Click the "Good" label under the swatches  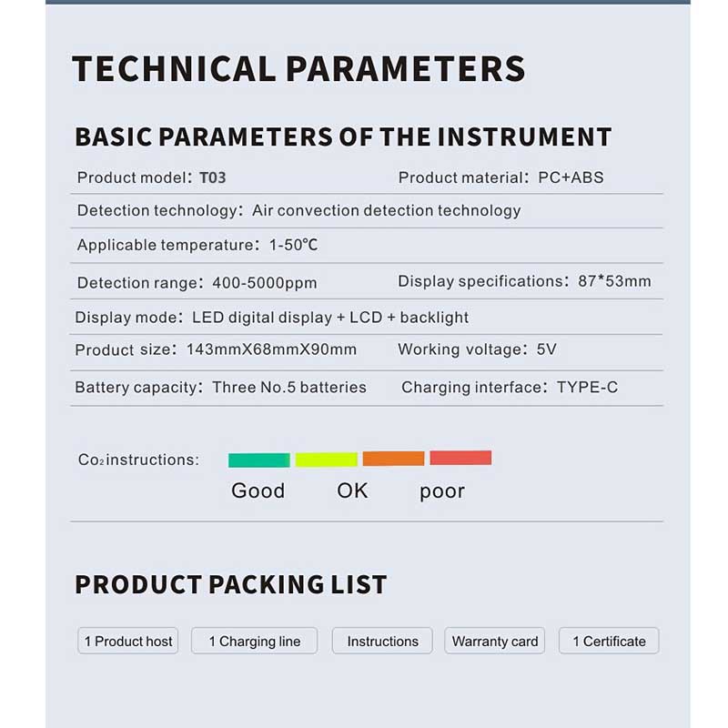(x=258, y=490)
